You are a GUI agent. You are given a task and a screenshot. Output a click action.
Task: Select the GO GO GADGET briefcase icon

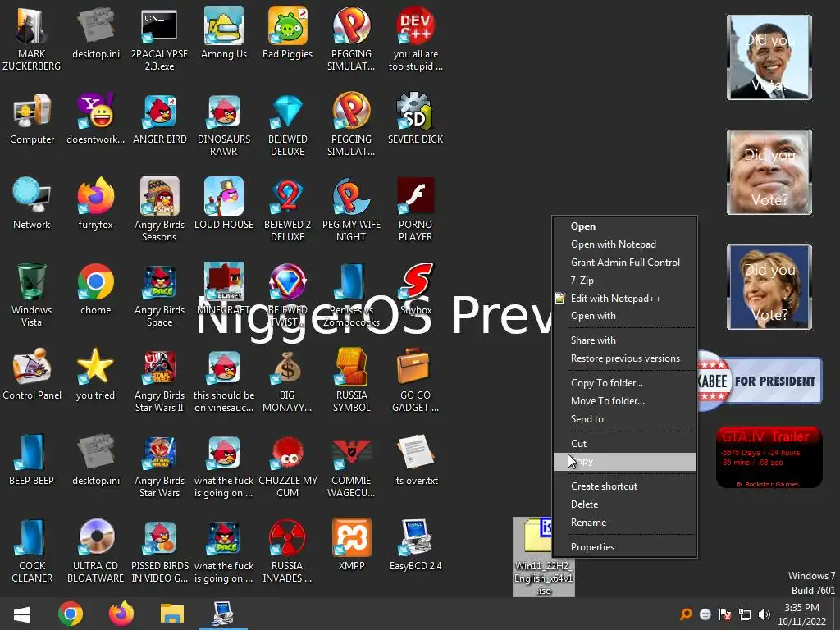416,380
